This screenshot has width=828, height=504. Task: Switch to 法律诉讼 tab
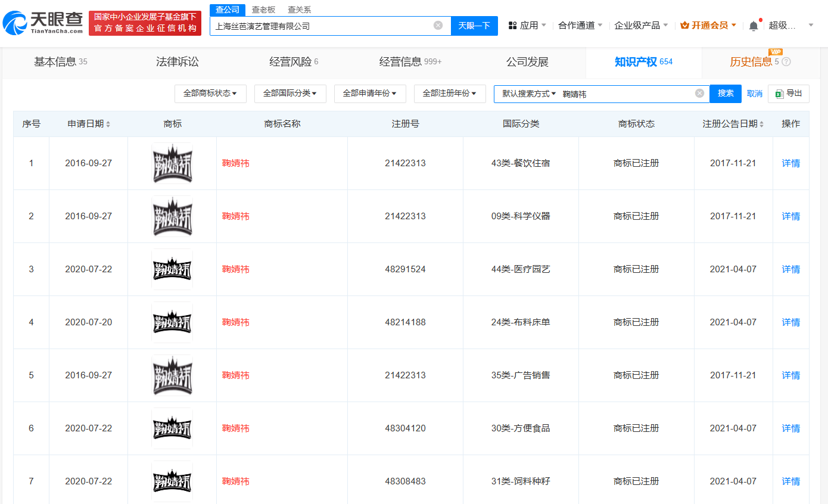coord(177,62)
